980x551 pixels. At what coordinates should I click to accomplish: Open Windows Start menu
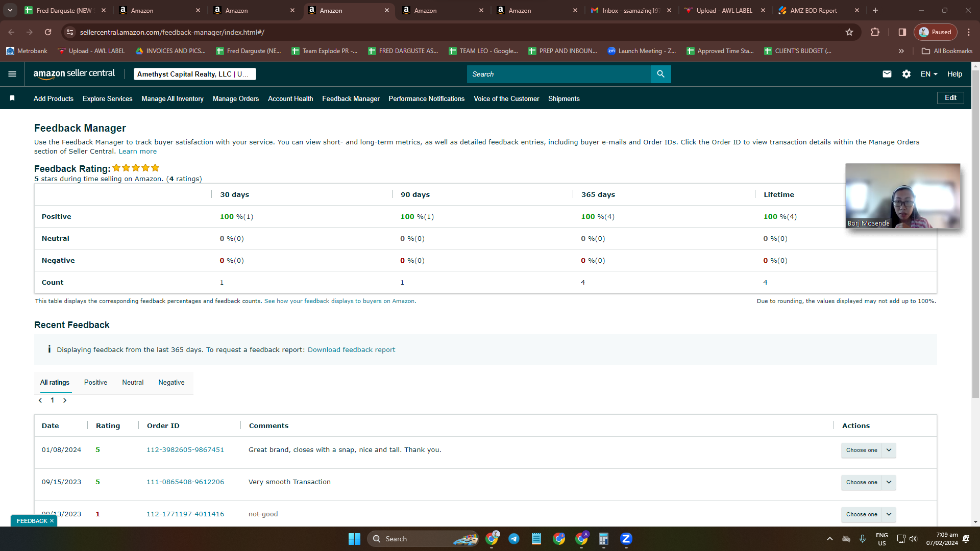tap(354, 539)
